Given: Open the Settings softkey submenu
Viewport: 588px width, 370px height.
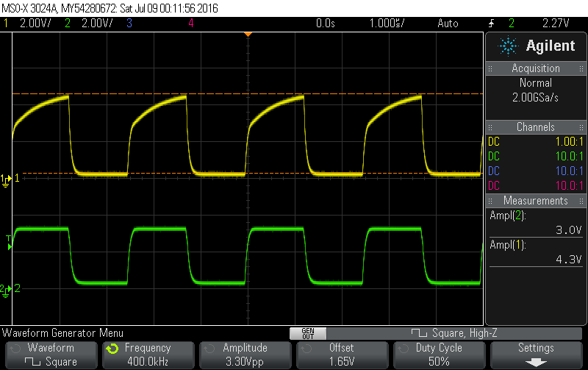Looking at the screenshot, I should tap(537, 355).
